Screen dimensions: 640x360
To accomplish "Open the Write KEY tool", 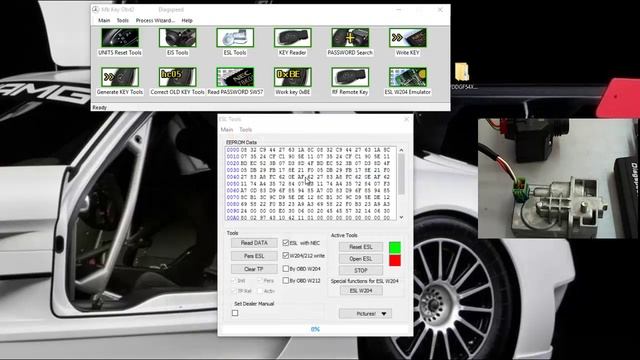I will pos(408,38).
